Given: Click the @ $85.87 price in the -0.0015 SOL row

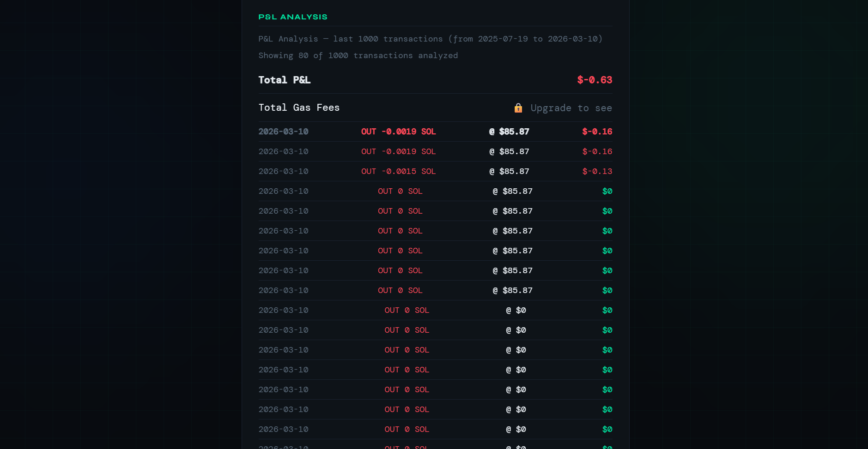Looking at the screenshot, I should click(x=509, y=171).
